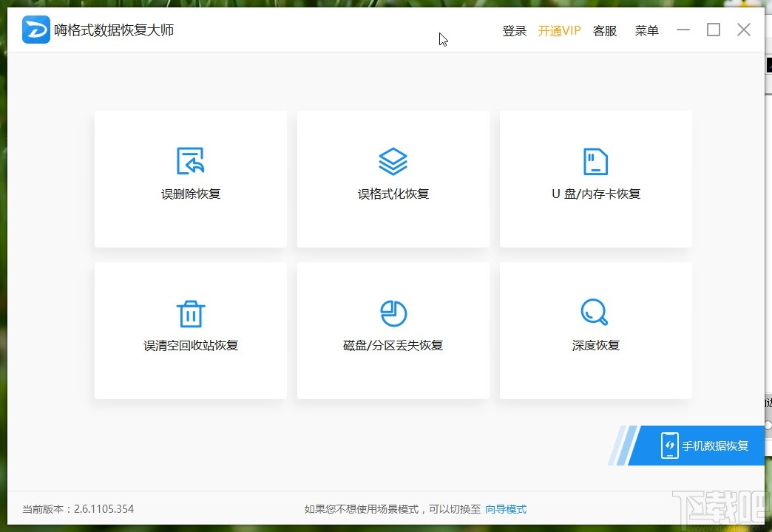Click the version text 2.6.1105.354
Viewport: 772px width, 532px height.
(104, 509)
